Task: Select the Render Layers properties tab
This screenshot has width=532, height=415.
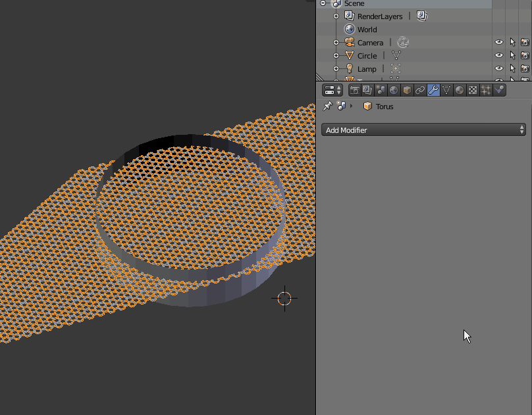Action: pyautogui.click(x=366, y=90)
